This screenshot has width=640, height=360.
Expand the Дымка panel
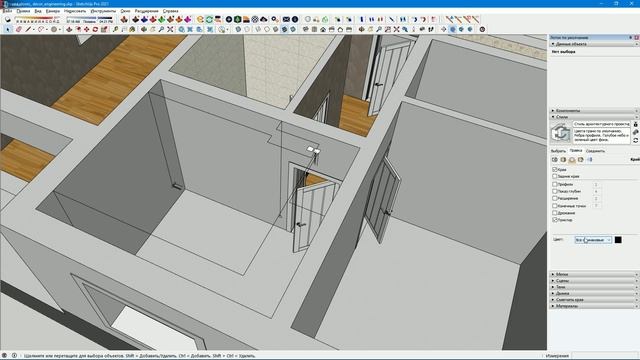(593, 293)
